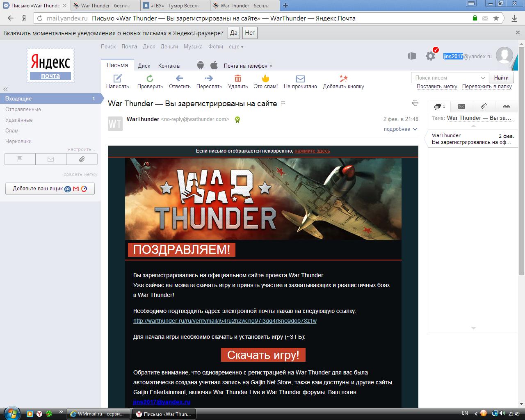Viewport: 525px width, 420px height.
Task: Switch to the «ГВУ» browser tab
Action: [x=175, y=6]
